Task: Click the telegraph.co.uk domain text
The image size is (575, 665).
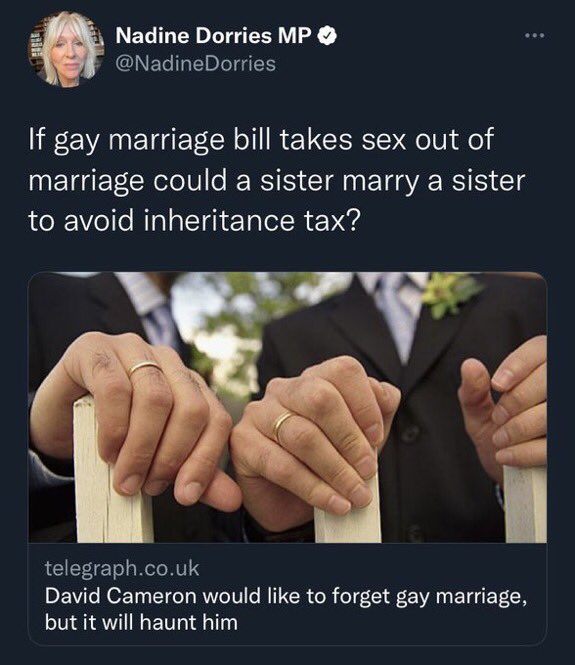Action: (x=122, y=568)
